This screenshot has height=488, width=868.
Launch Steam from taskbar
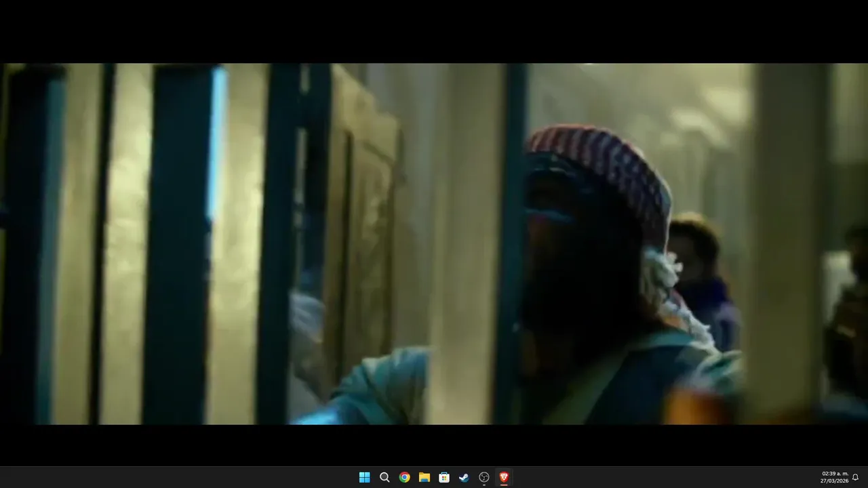tap(464, 477)
